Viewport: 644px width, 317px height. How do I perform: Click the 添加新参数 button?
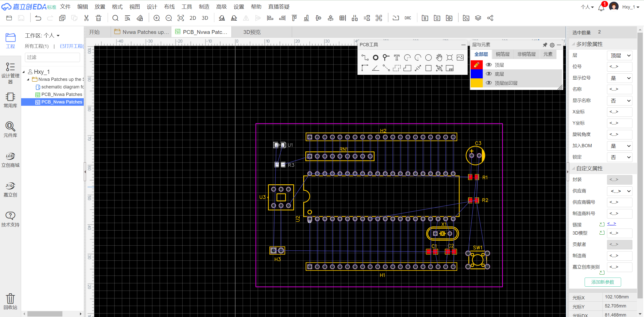click(x=602, y=282)
